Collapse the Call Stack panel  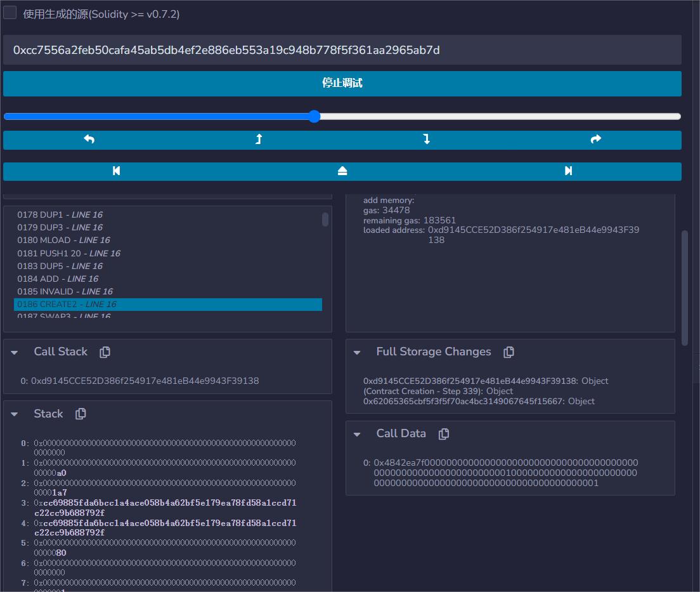click(x=15, y=353)
